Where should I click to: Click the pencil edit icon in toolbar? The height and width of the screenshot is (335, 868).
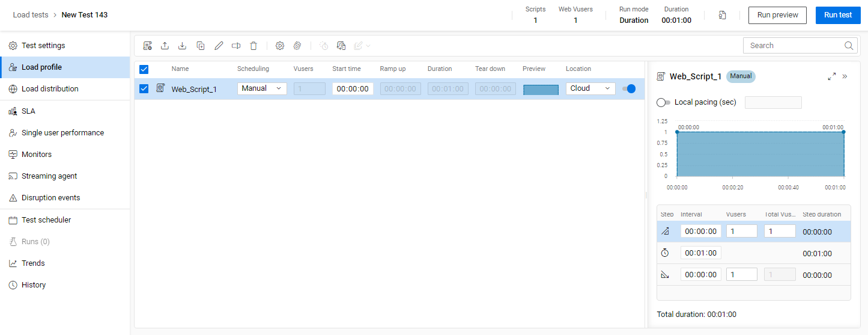[219, 46]
